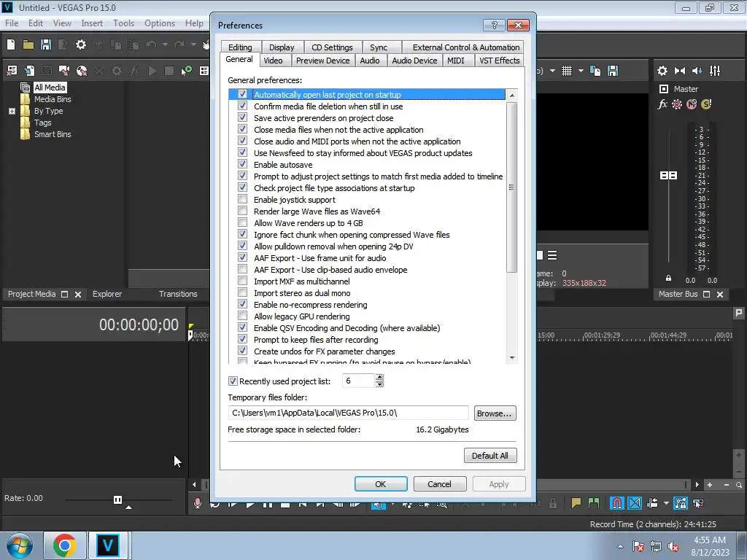Viewport: 747px width, 560px height.
Task: Open Mixing Console via sliders icon
Action: [x=715, y=71]
